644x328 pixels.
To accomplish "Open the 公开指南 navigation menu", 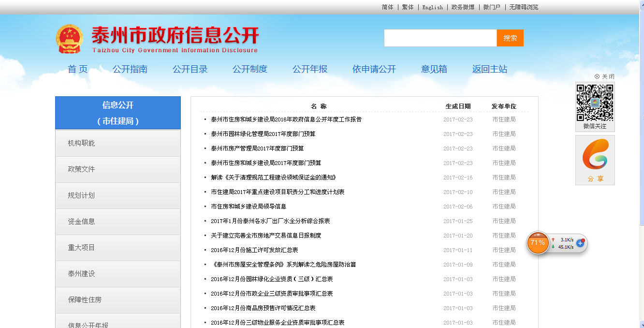I will (130, 69).
